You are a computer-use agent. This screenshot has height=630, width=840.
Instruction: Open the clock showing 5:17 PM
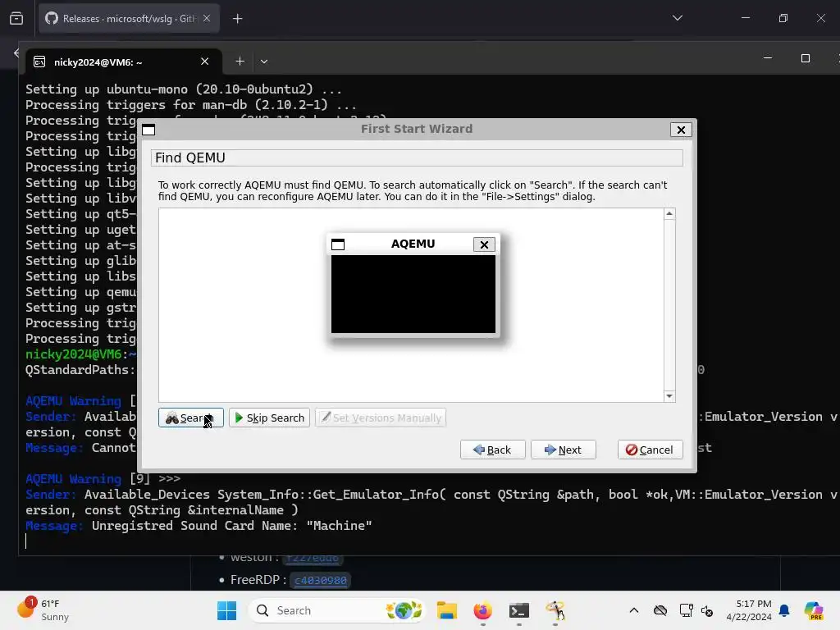coord(749,610)
